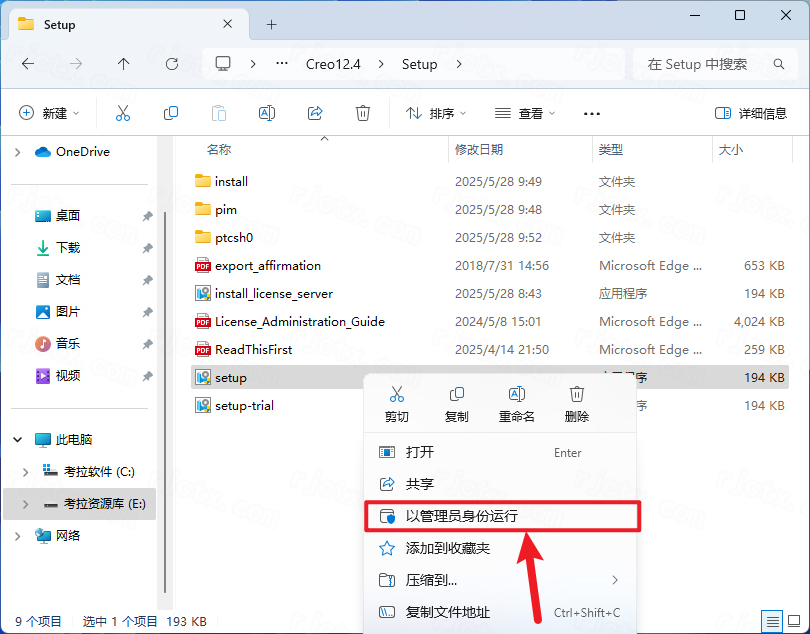Go up one folder level
The height and width of the screenshot is (634, 810).
pos(123,64)
